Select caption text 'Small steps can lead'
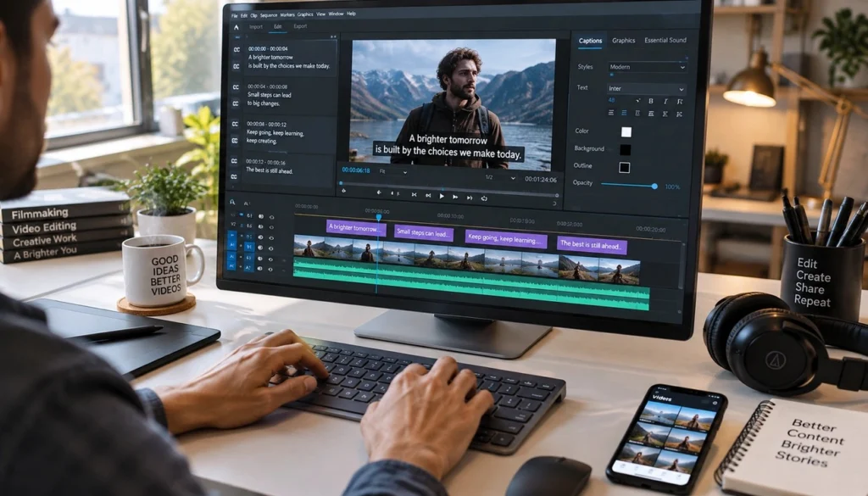The width and height of the screenshot is (868, 496). pyautogui.click(x=269, y=95)
